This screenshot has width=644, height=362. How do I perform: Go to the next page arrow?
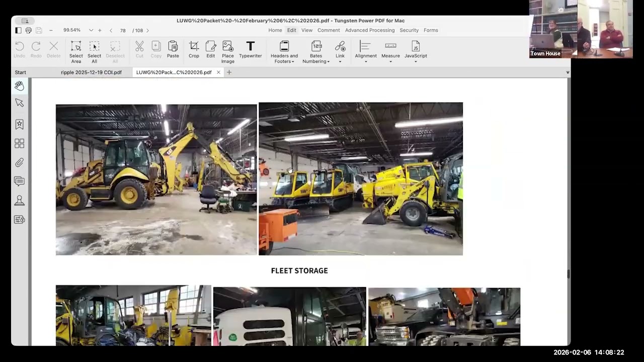[147, 30]
